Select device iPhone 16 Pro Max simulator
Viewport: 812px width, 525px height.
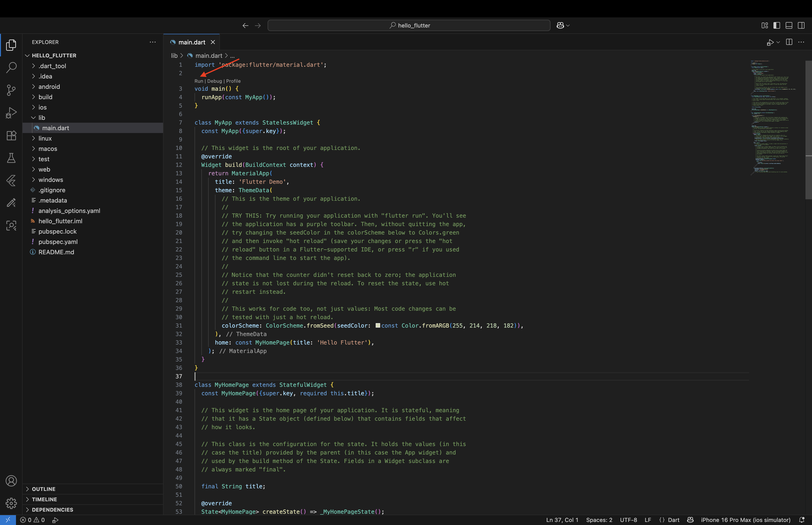click(x=746, y=520)
